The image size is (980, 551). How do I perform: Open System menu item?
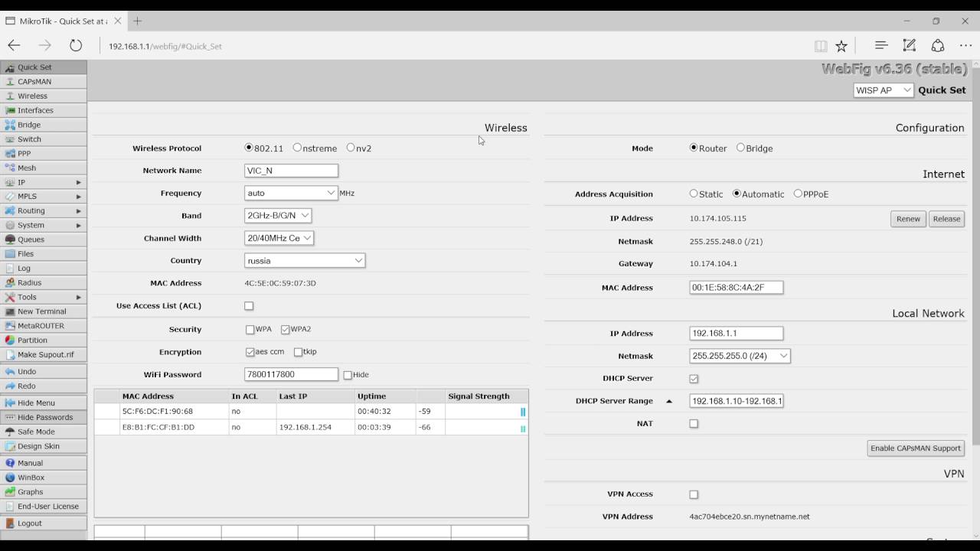(44, 225)
